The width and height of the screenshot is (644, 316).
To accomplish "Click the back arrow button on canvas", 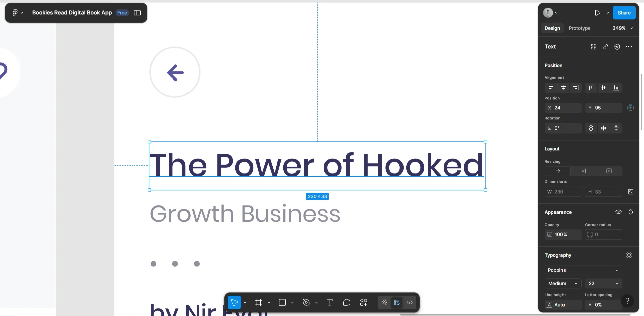I will (x=175, y=72).
